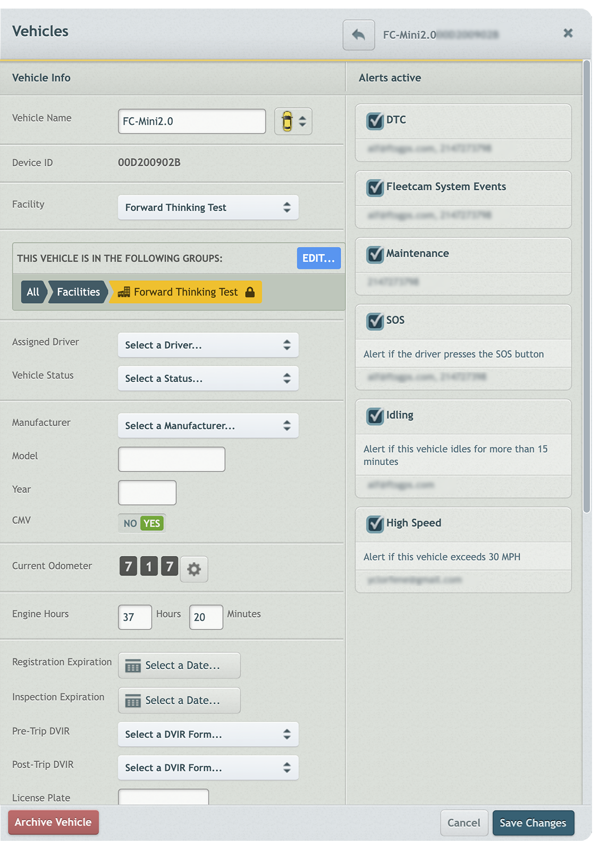Image resolution: width=616 pixels, height=851 pixels.
Task: Open the Facility dropdown
Action: click(x=208, y=207)
